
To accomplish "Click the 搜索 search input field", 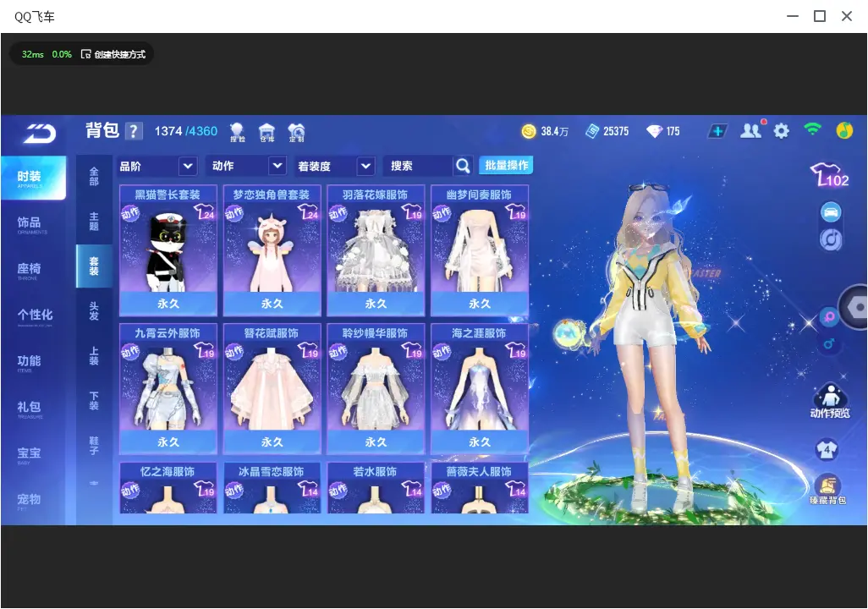I will (418, 166).
